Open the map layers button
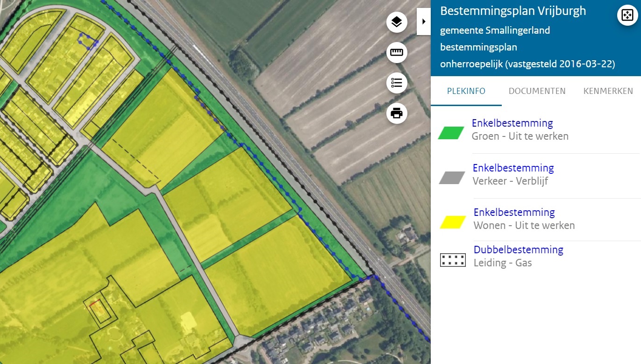The height and width of the screenshot is (364, 641). tap(397, 22)
